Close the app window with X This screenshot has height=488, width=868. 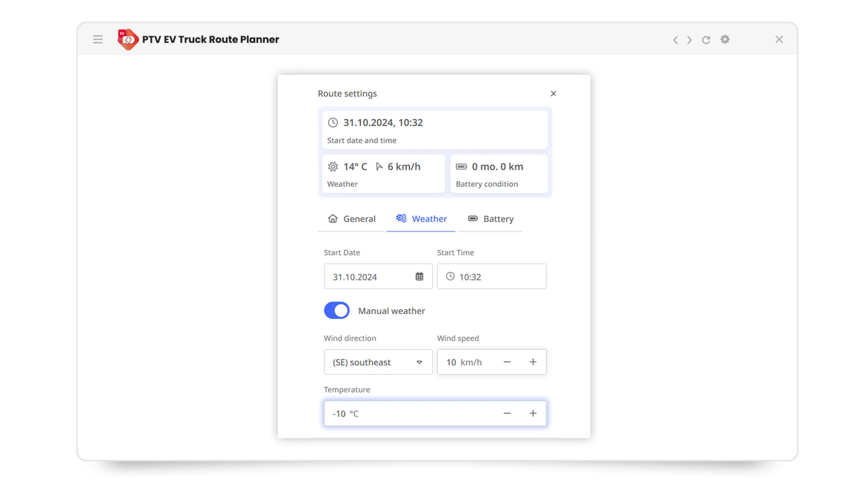click(779, 40)
